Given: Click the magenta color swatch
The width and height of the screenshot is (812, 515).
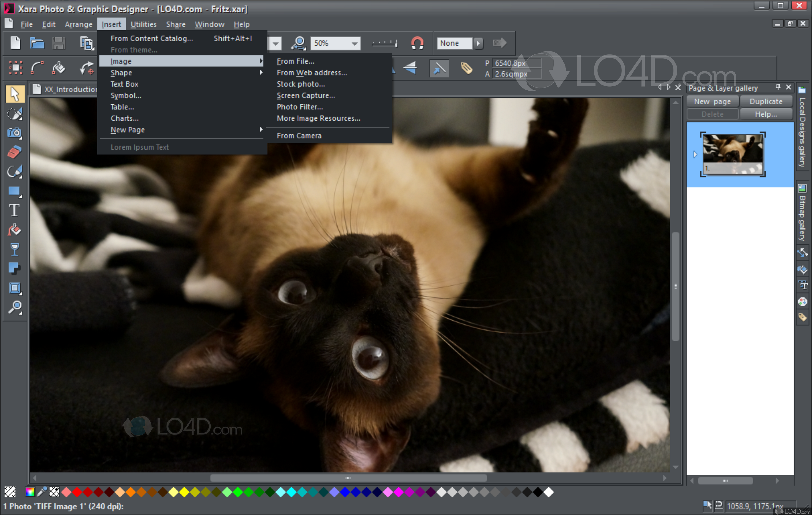Looking at the screenshot, I should [399, 492].
